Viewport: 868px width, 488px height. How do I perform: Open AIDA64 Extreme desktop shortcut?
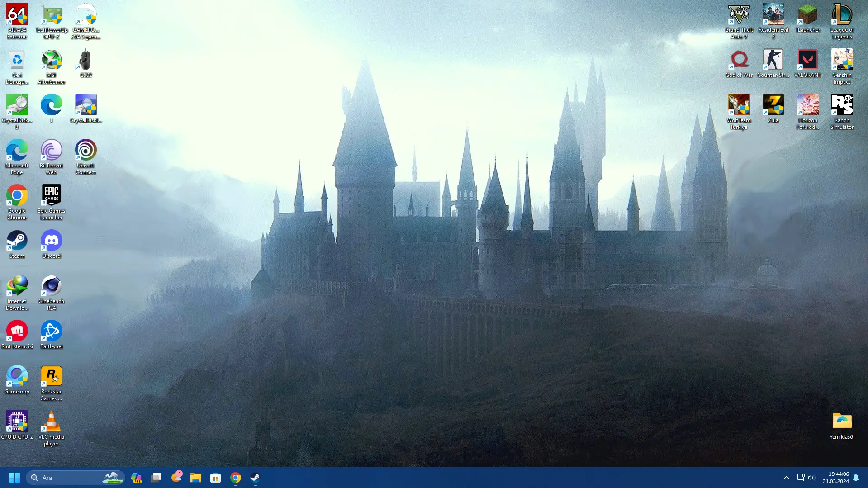(17, 22)
